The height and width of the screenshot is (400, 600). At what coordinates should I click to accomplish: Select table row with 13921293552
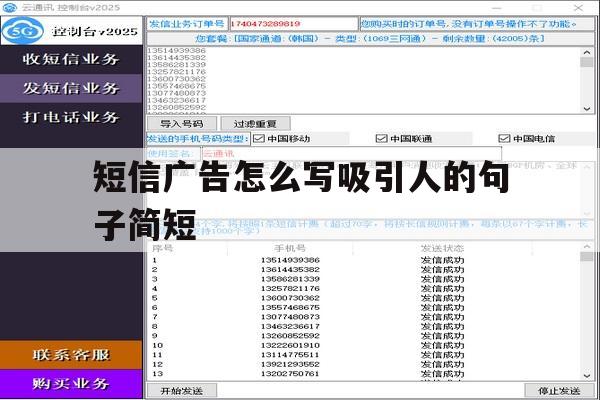(364, 364)
